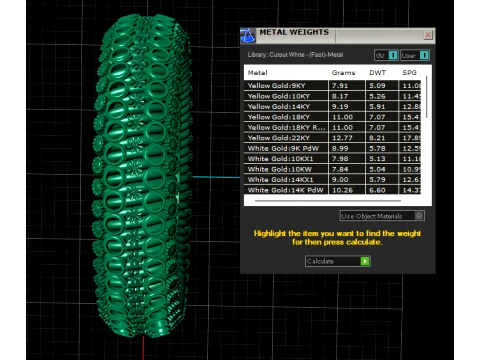Select the White Gold:14KX1 row

pos(332,180)
